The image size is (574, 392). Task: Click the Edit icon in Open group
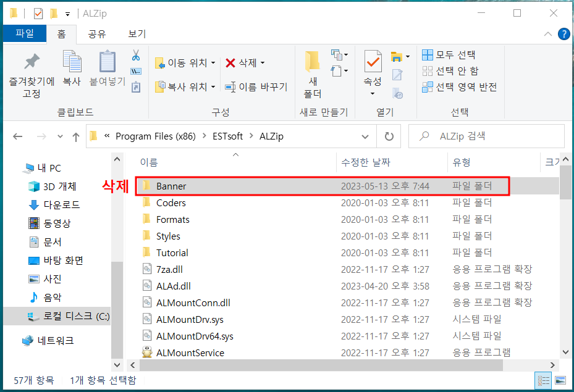pos(397,75)
